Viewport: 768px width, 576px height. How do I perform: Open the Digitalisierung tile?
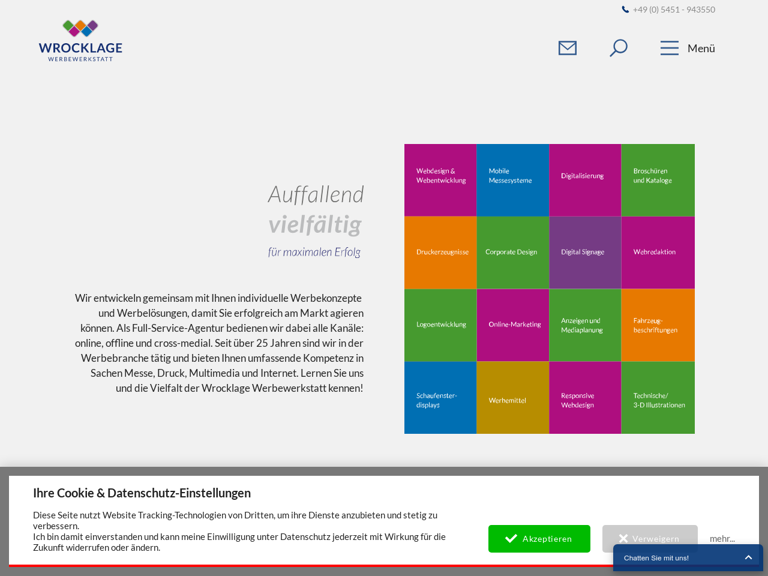point(585,180)
